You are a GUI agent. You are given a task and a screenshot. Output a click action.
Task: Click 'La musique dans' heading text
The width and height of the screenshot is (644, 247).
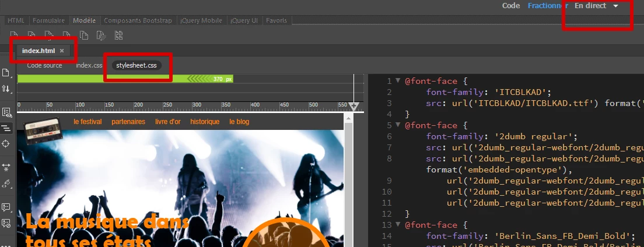point(107,221)
